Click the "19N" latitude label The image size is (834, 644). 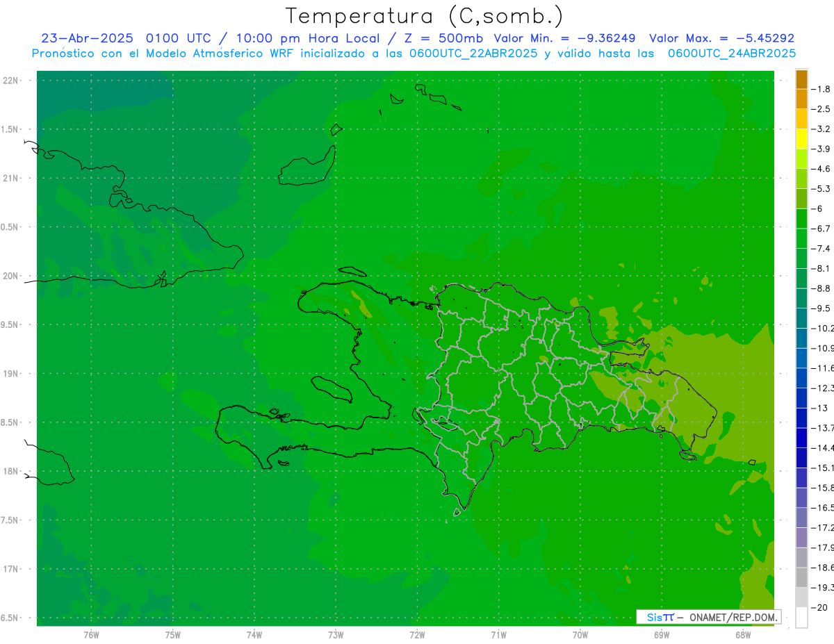[x=10, y=374]
